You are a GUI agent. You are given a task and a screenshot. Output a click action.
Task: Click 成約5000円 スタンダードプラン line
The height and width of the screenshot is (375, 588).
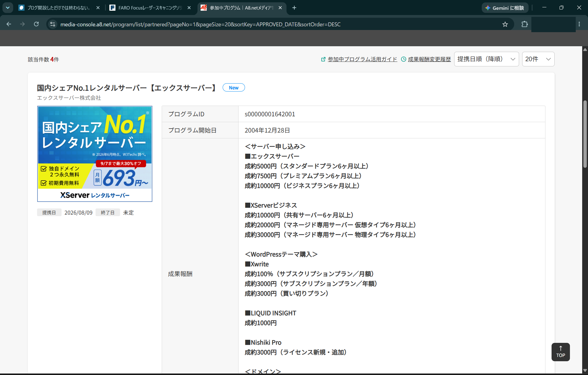click(x=306, y=166)
